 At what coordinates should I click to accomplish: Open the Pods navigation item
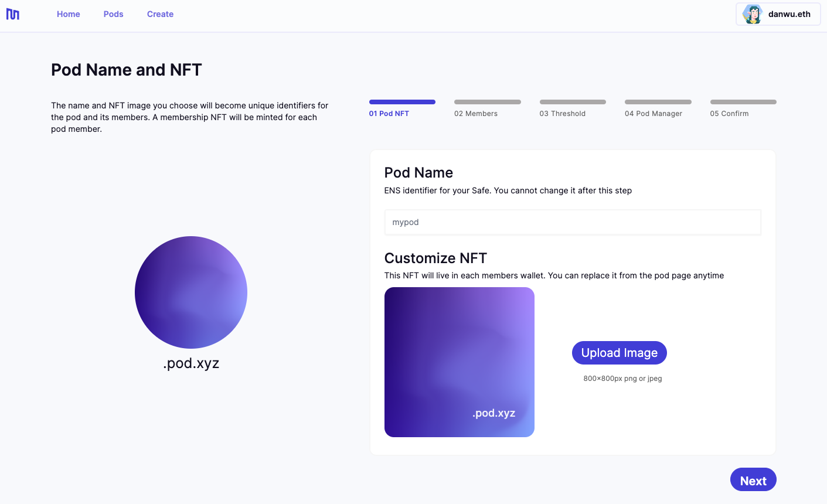pos(114,14)
